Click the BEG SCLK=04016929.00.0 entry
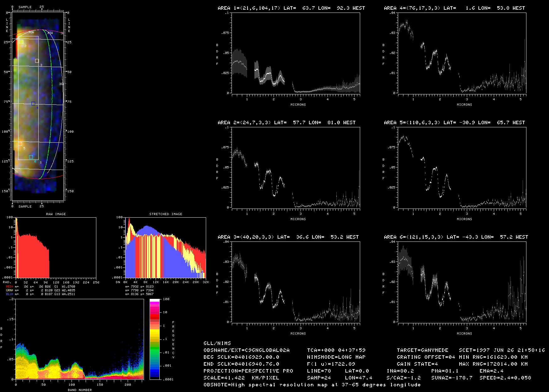The height and width of the screenshot is (392, 549). pyautogui.click(x=242, y=357)
